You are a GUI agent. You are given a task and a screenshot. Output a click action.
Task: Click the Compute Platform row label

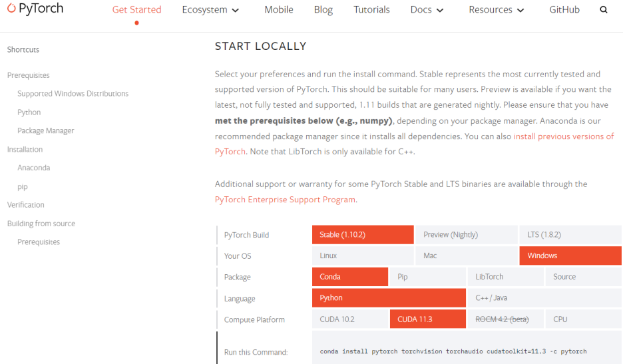tap(254, 319)
